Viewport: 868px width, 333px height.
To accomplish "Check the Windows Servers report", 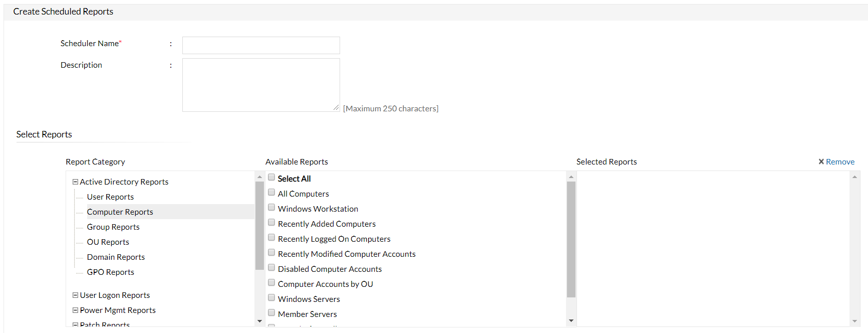I will 271,297.
